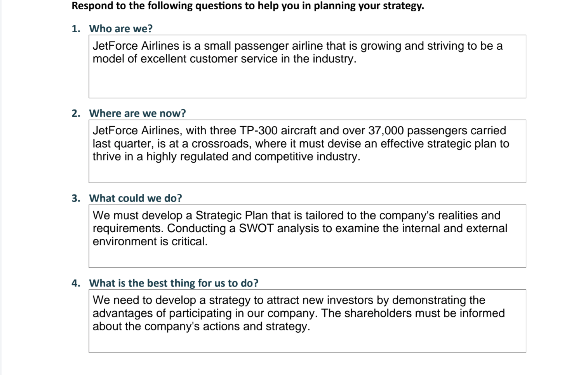Viewport: 588px width, 375px height.
Task: Click inside the 'What could we do?' answer box
Action: [307, 236]
